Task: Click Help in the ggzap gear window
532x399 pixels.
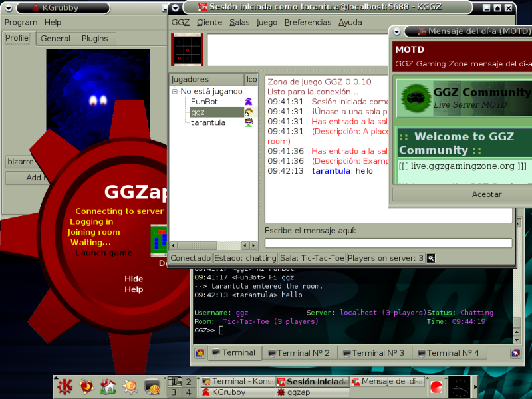Action: (134, 289)
